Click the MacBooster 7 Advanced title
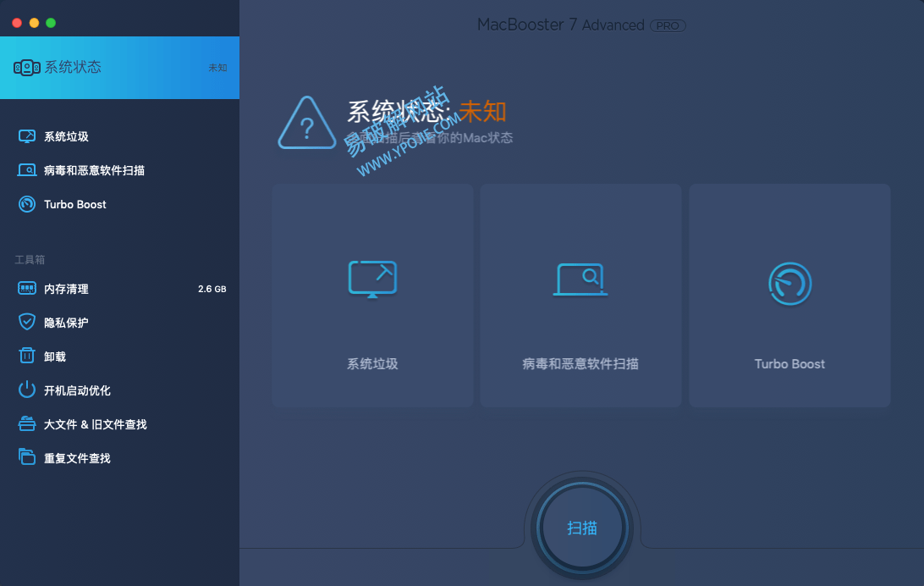The width and height of the screenshot is (924, 586). 560,25
